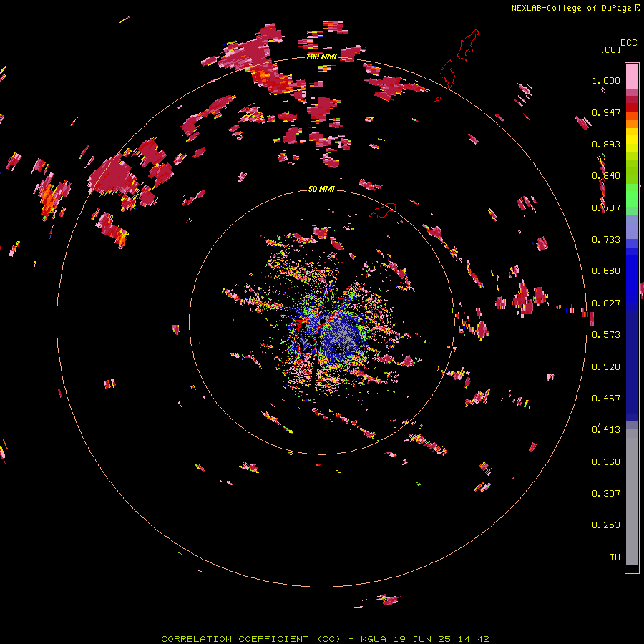
Task: Click the 0.413 scale value
Action: [606, 430]
